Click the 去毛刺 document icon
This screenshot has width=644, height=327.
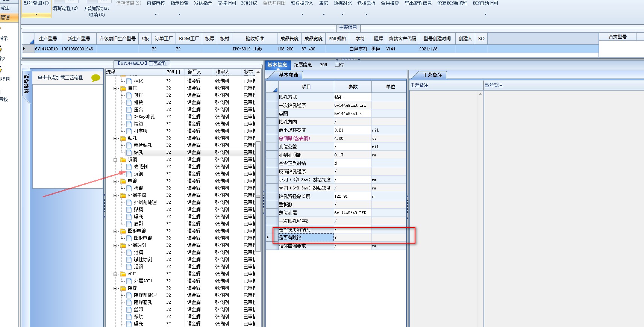coord(129,167)
